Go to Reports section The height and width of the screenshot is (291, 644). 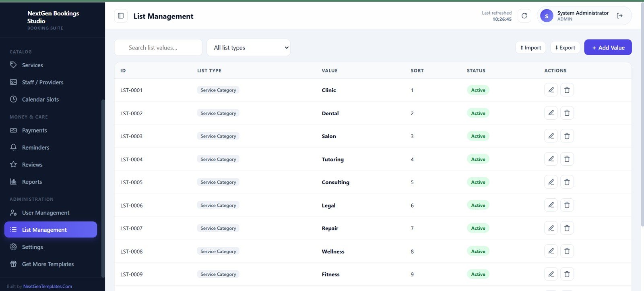[51, 182]
